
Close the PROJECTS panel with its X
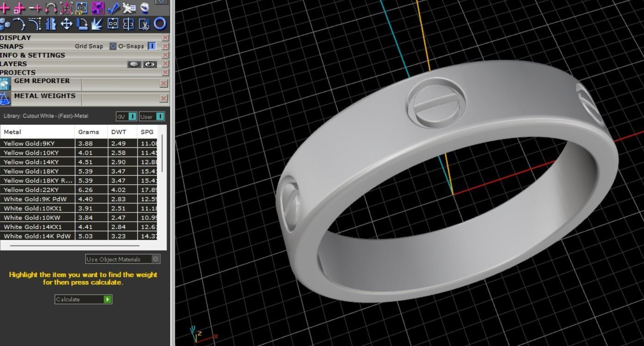pos(166,73)
